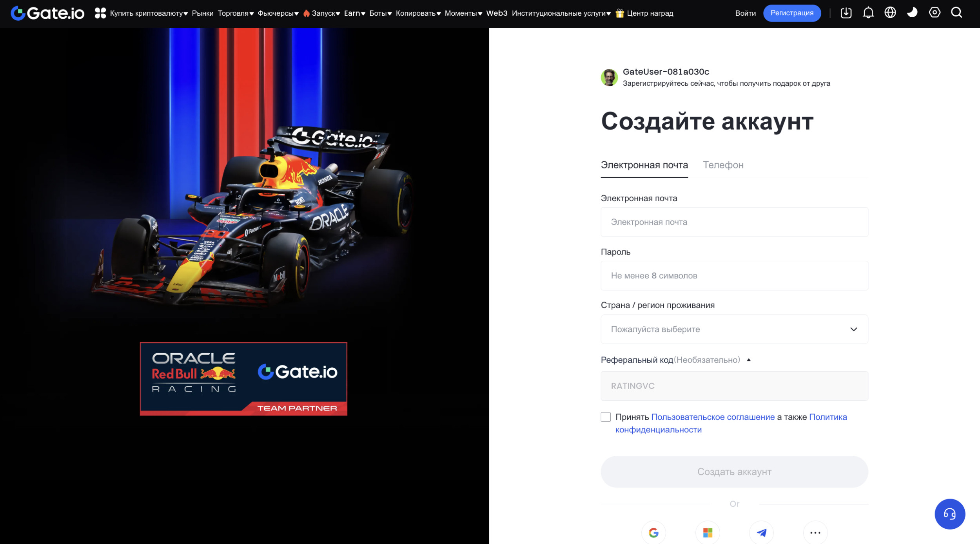This screenshot has height=544, width=980.
Task: Open the customer support headset button
Action: (949, 514)
